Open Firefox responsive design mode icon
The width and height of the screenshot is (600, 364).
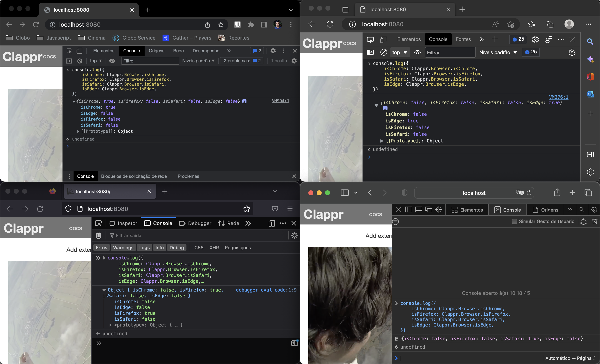coord(272,223)
